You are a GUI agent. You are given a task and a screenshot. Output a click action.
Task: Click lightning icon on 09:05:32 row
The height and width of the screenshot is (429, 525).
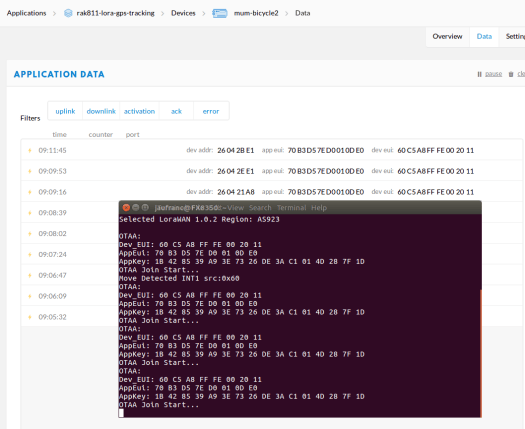pyautogui.click(x=30, y=317)
